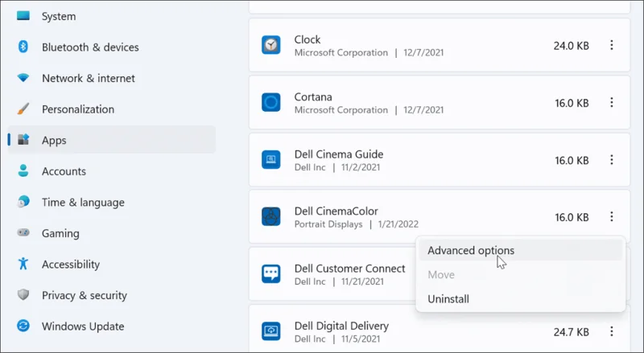Open three-dot menu for Dell Digital Delivery
Image resolution: width=644 pixels, height=353 pixels.
612,331
